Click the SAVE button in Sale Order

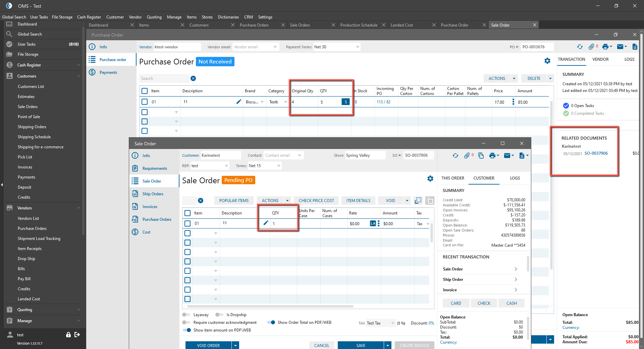[x=361, y=345]
